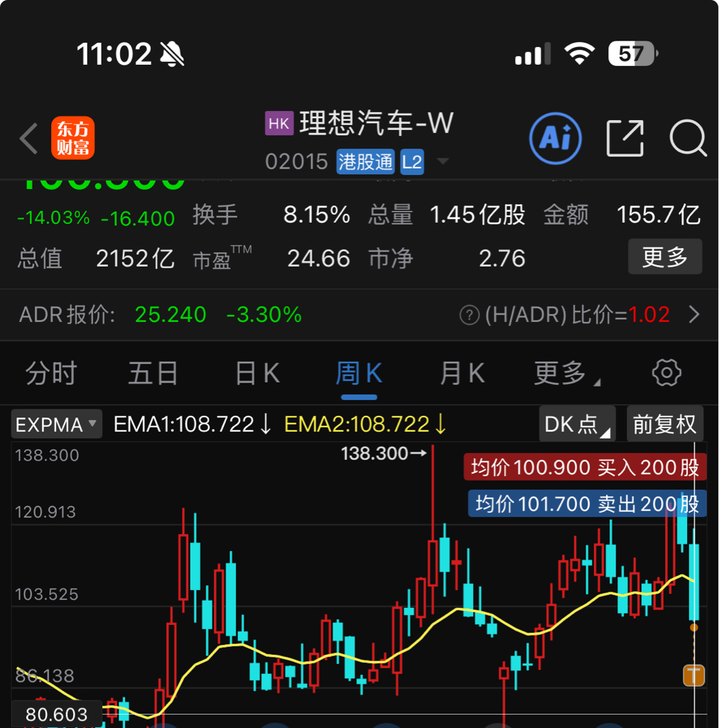Tap the share export icon

click(625, 138)
